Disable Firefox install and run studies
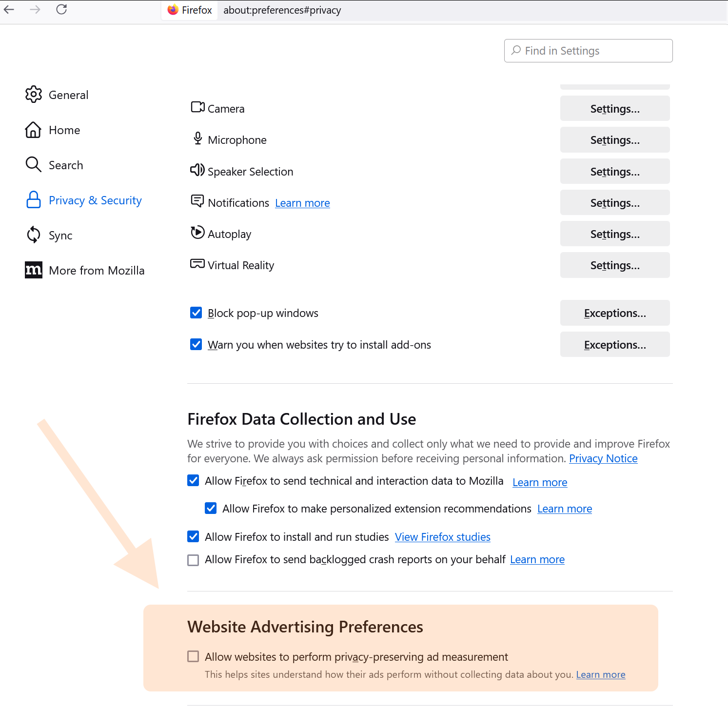 pyautogui.click(x=194, y=536)
